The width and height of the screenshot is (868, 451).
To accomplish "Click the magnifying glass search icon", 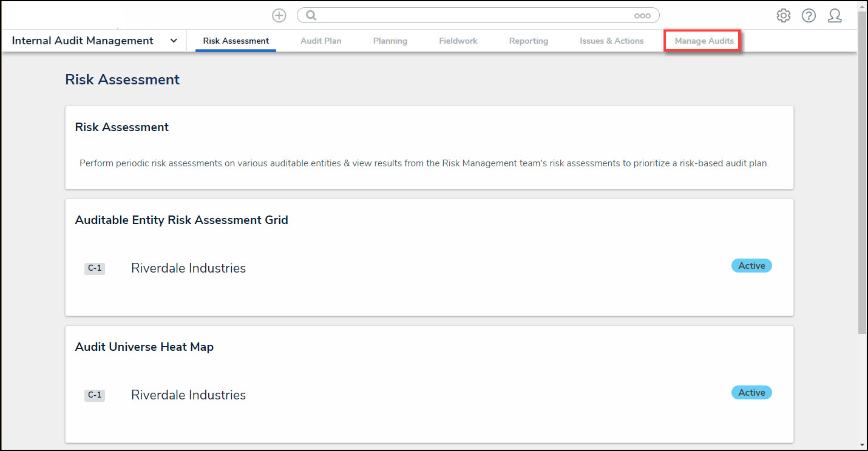I will (x=311, y=16).
